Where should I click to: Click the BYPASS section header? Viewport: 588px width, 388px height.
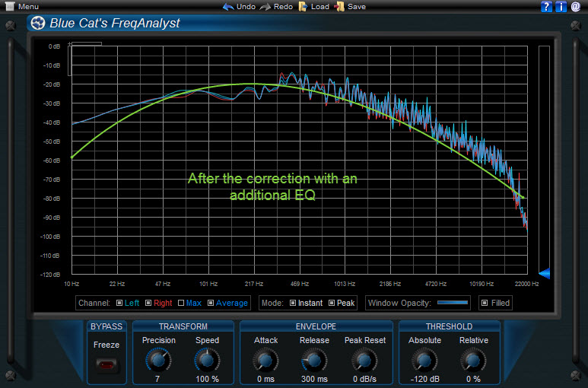pyautogui.click(x=106, y=326)
